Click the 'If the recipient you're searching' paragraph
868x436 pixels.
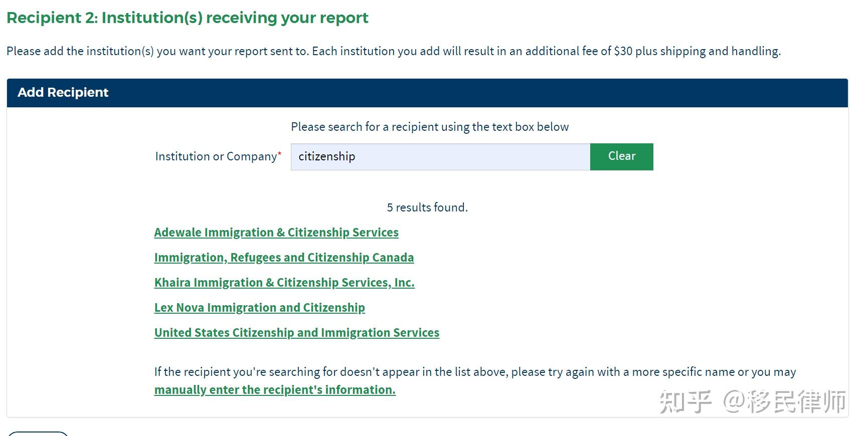pos(474,372)
